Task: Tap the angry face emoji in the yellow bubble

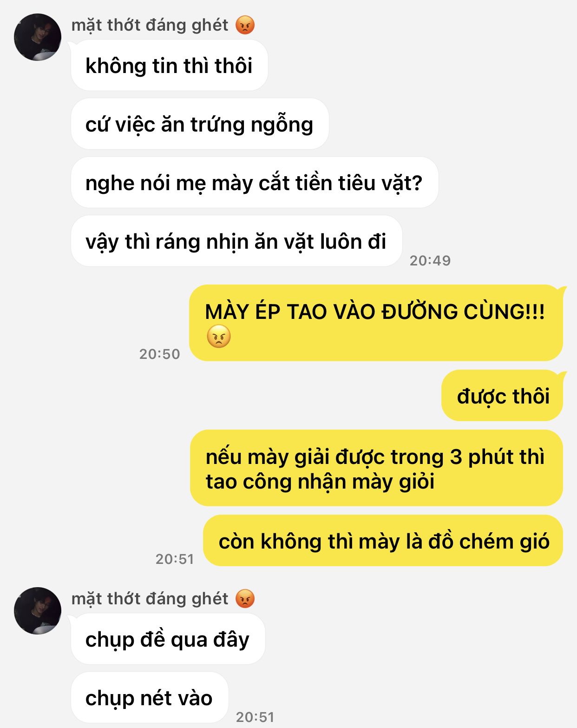Action: 218,337
